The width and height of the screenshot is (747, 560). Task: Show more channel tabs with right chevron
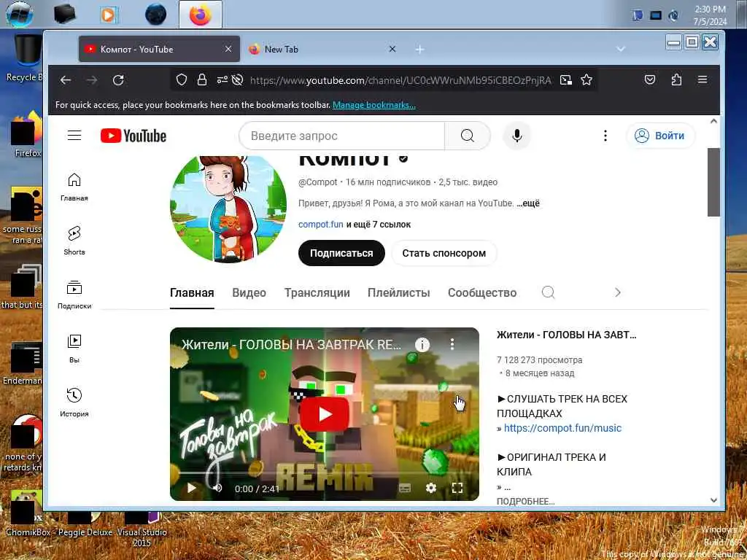[617, 292]
